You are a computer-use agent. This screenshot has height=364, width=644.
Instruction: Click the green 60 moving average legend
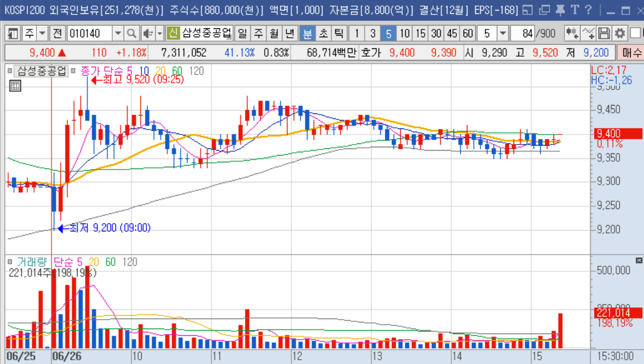[177, 71]
